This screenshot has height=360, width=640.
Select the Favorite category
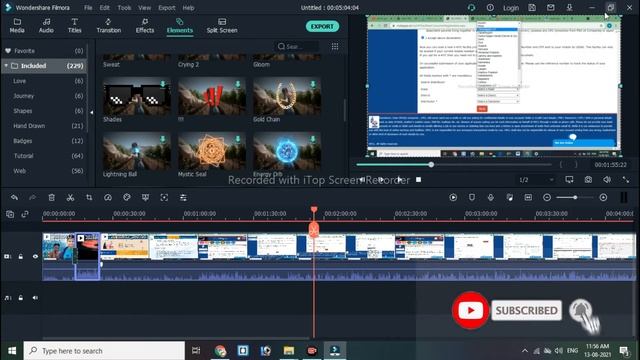coord(44,51)
